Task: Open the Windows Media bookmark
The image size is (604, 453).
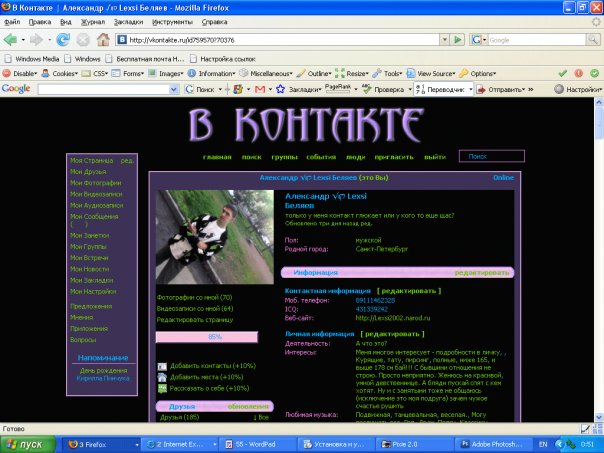Action: (32, 59)
